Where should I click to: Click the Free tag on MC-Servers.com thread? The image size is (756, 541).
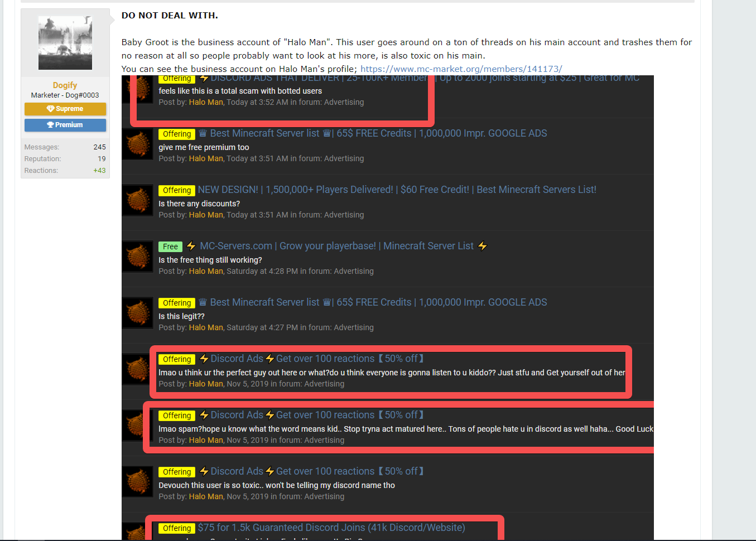click(170, 247)
